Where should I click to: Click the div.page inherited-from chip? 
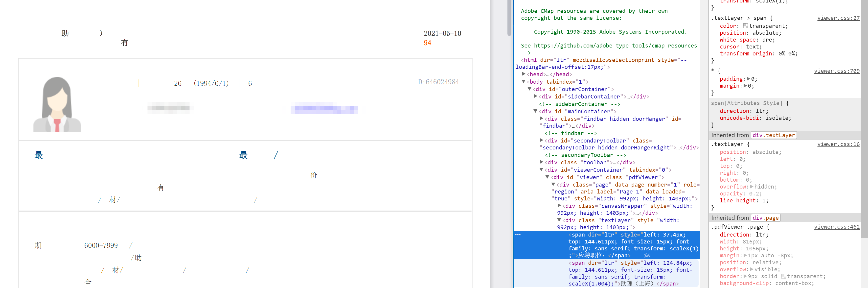pos(766,217)
